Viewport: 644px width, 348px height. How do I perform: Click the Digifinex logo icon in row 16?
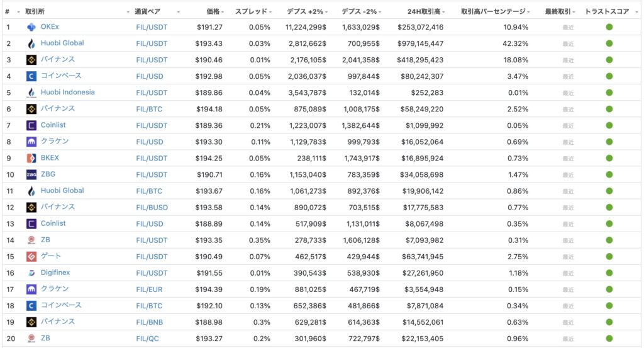click(x=31, y=273)
